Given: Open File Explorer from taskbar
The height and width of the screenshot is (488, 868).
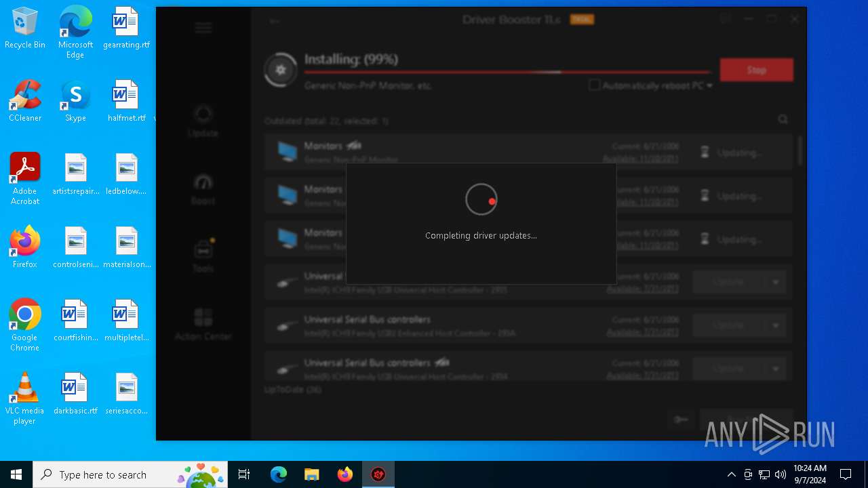Looking at the screenshot, I should [x=311, y=474].
